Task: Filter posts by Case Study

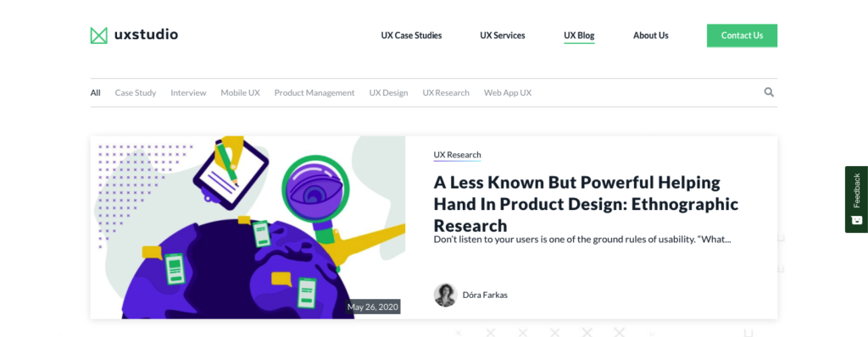Action: click(x=136, y=93)
